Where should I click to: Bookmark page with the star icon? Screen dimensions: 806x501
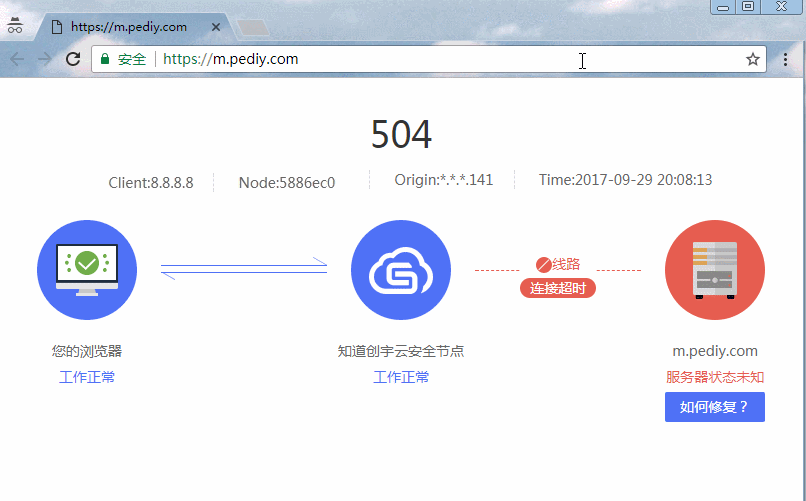click(x=753, y=59)
